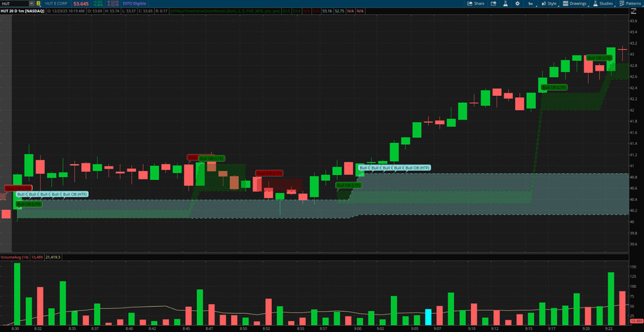
Task: Click the camera snapshot icon beside Share
Action: 494,3
